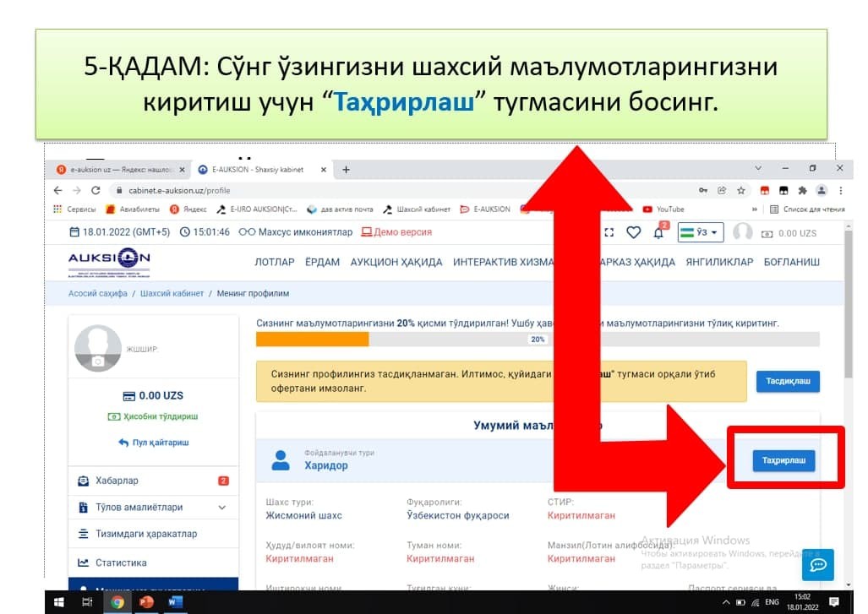Image resolution: width=868 pixels, height=614 pixels.
Task: Open АУКЦИОН ҲАҚИДА menu item
Action: [x=396, y=262]
